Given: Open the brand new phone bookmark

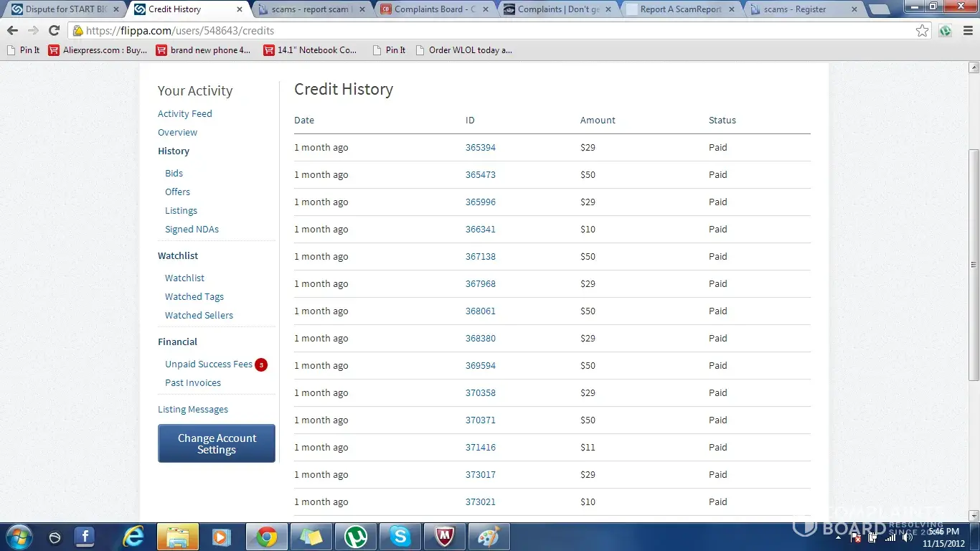Looking at the screenshot, I should tap(203, 50).
